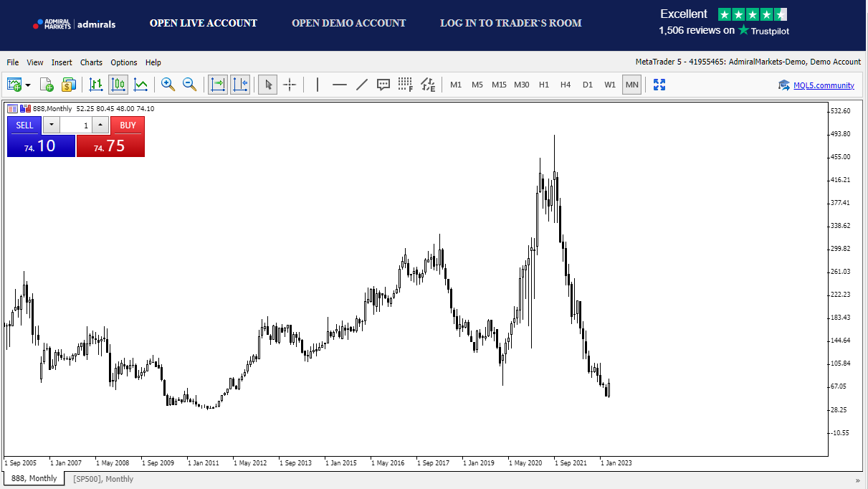
Task: Select the vertical line drawing tool
Action: 318,85
